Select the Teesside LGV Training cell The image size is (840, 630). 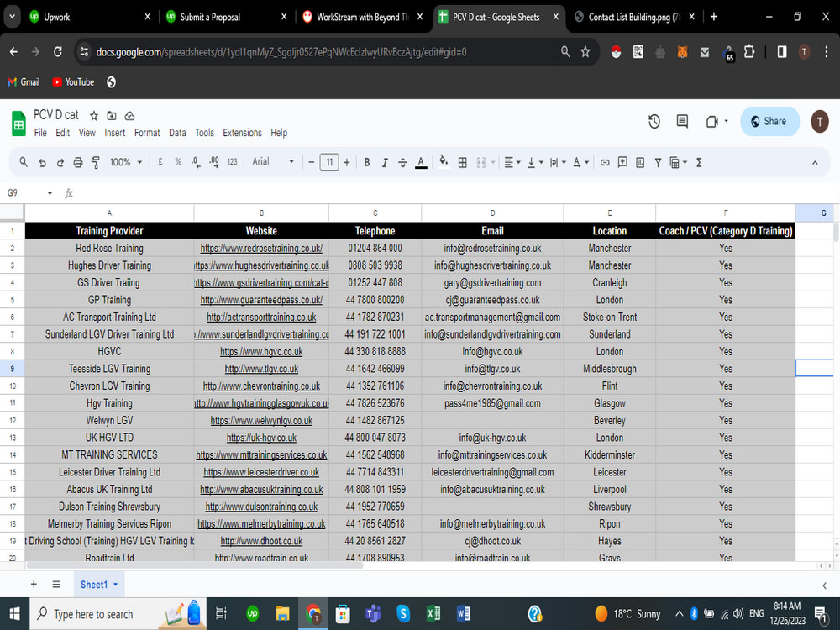coord(109,369)
